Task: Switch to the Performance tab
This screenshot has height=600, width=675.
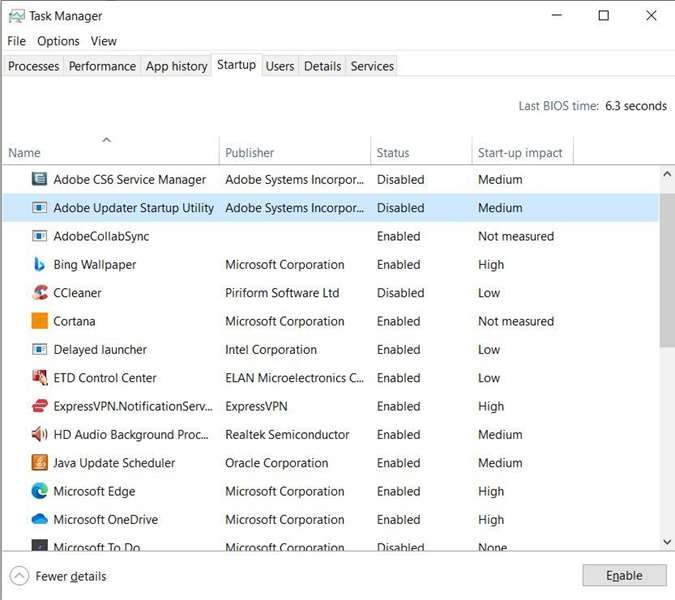Action: pos(102,66)
